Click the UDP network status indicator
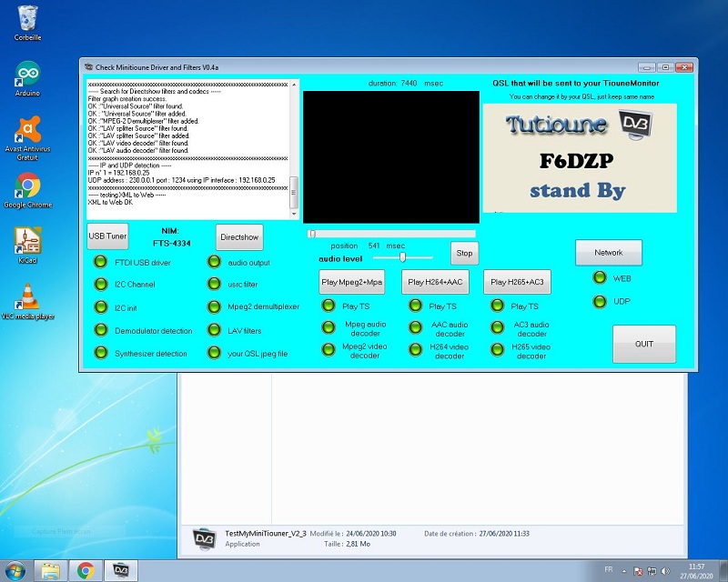Screen dimensions: 728x582 click(x=599, y=301)
